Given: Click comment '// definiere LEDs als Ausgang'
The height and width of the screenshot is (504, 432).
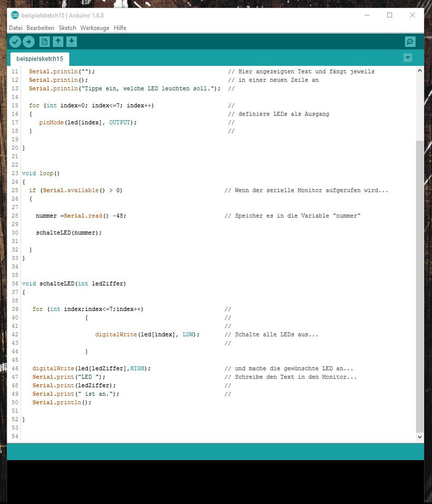Looking at the screenshot, I should 279,114.
